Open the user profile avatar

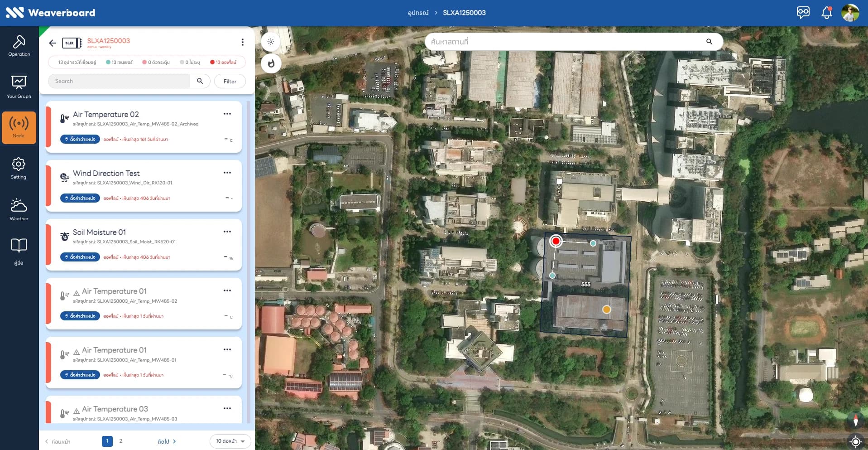(850, 13)
